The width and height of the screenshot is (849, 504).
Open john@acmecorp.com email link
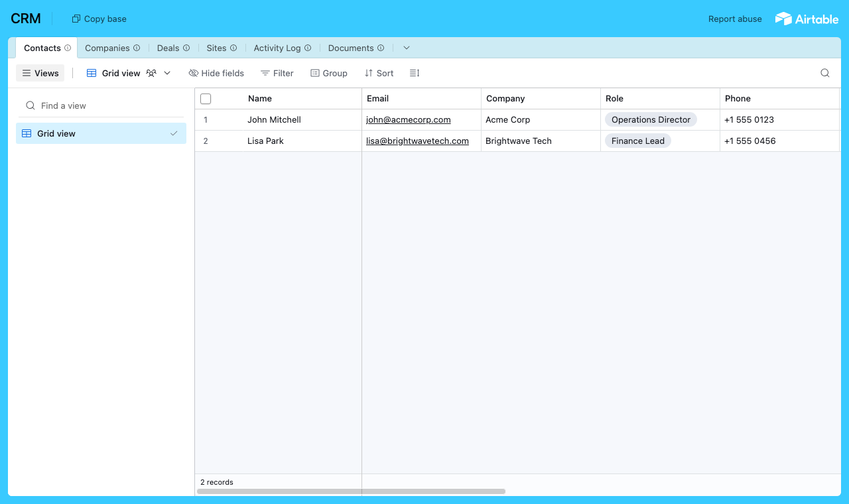(409, 120)
